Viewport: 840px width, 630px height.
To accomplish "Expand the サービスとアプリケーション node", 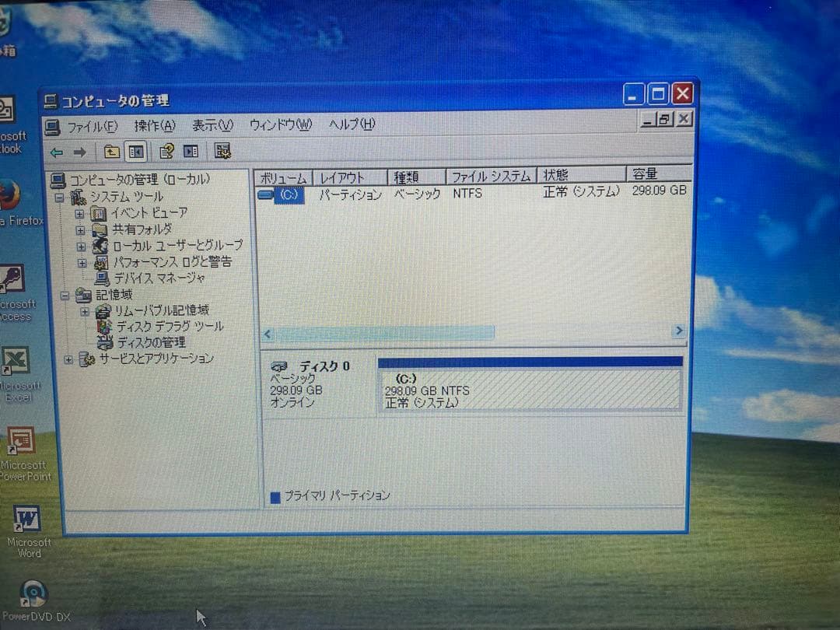I will coord(68,359).
